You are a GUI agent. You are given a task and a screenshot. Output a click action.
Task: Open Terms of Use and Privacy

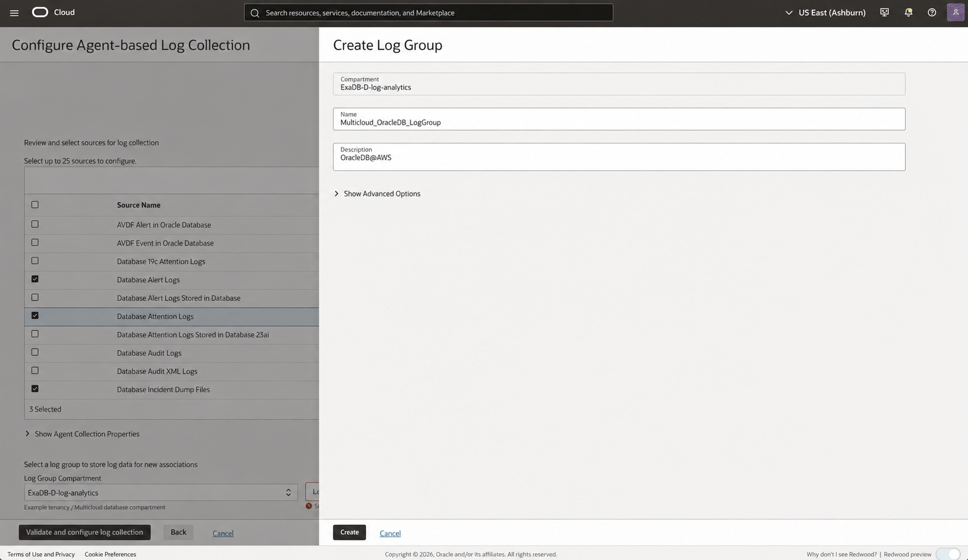41,554
